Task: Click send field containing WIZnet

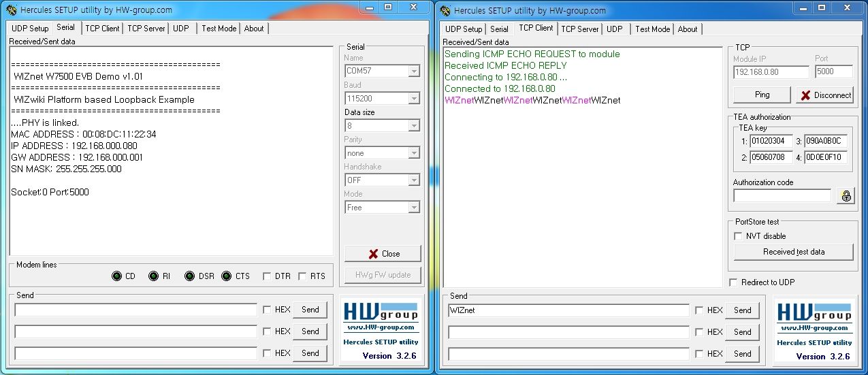Action: [x=568, y=310]
